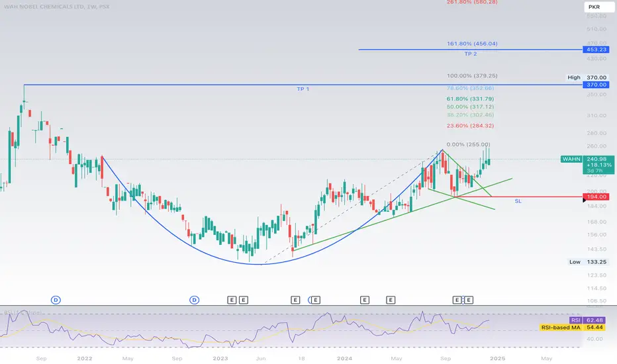Open the earnings E marker overlapping a D marker

point(316,300)
